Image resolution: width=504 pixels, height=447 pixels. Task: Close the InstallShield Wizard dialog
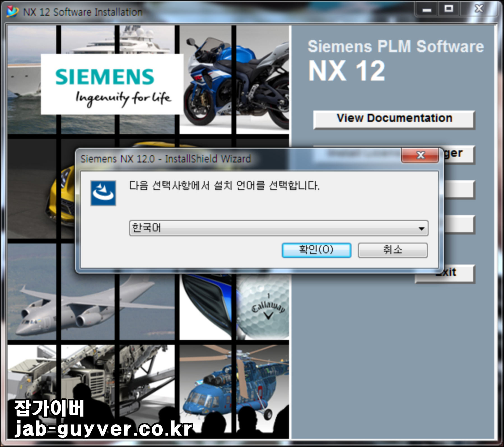[420, 155]
